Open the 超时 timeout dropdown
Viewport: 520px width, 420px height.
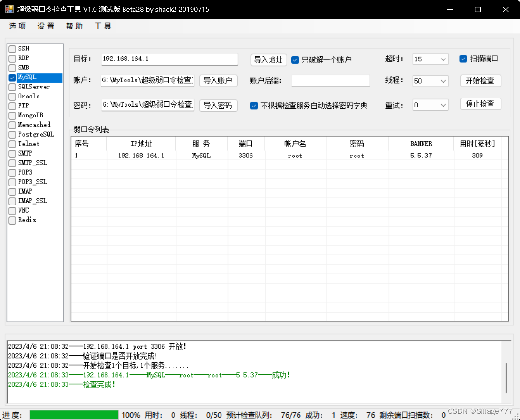coord(430,59)
